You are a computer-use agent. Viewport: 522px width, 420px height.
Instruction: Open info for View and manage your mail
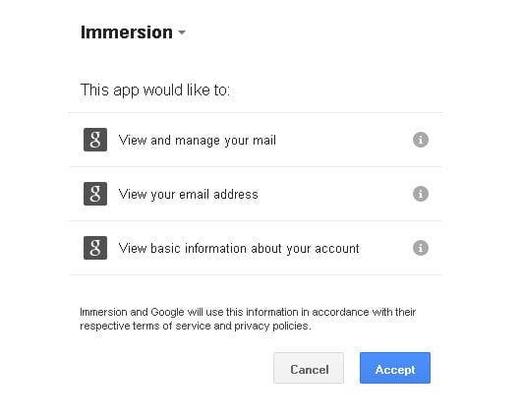pos(421,140)
